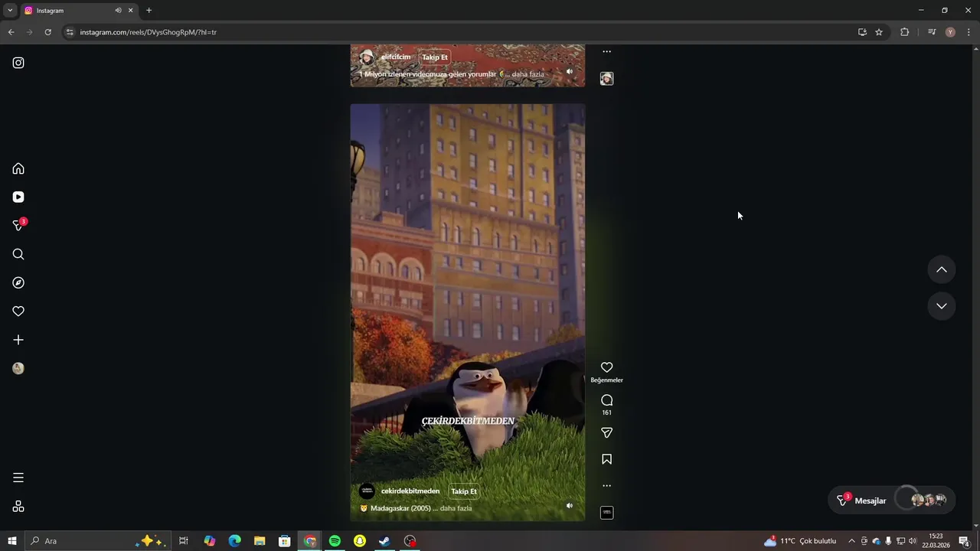Image resolution: width=980 pixels, height=551 pixels.
Task: Open Messages in the sidebar with badge
Action: (19, 225)
